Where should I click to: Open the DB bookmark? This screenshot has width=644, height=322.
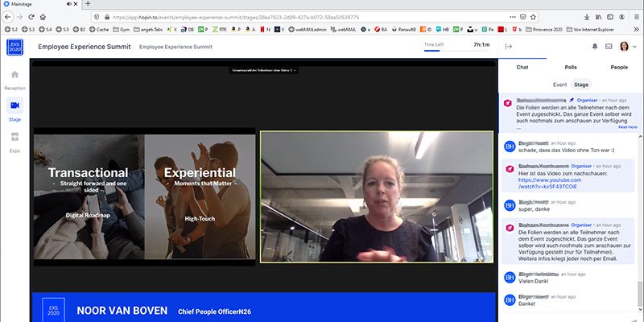click(188, 30)
